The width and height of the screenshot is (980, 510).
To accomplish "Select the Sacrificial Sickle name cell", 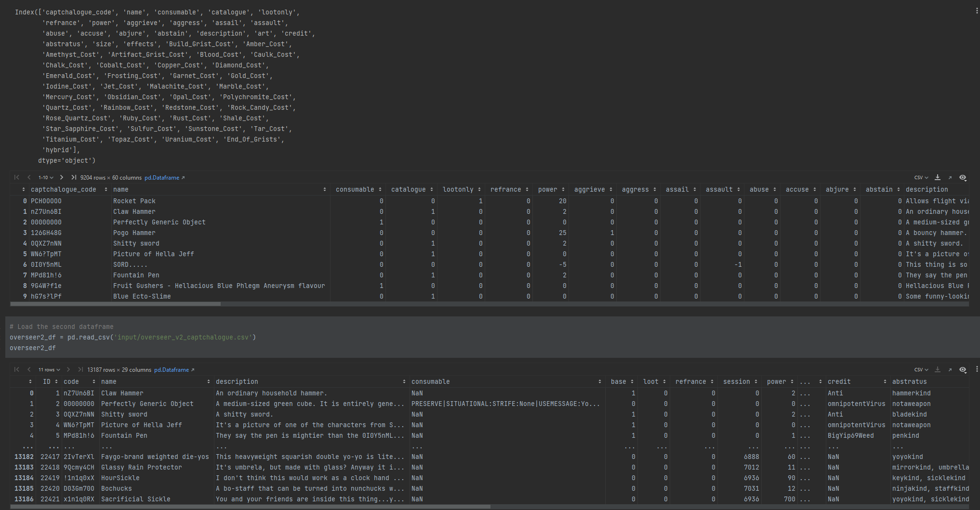I will click(x=156, y=499).
